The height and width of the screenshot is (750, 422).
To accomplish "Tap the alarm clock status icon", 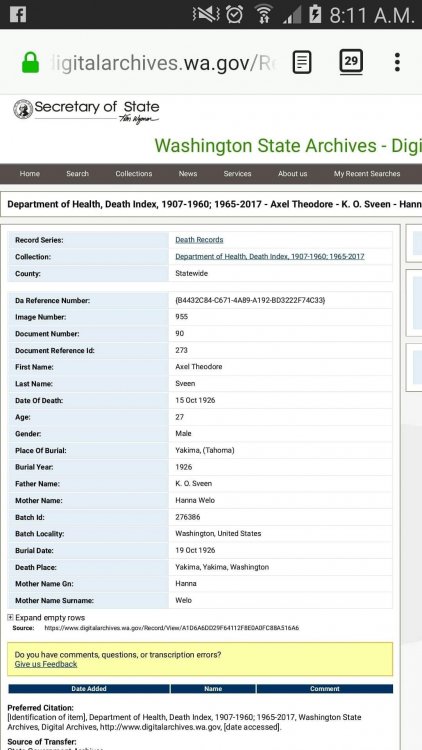I will pyautogui.click(x=234, y=14).
